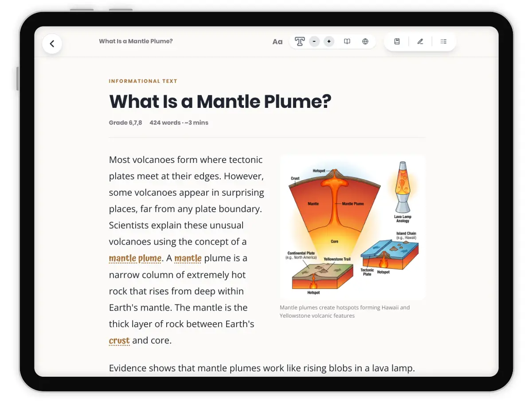Click the line 'Most volcanoes form where tectonic'
This screenshot has width=532, height=402.
click(x=186, y=160)
